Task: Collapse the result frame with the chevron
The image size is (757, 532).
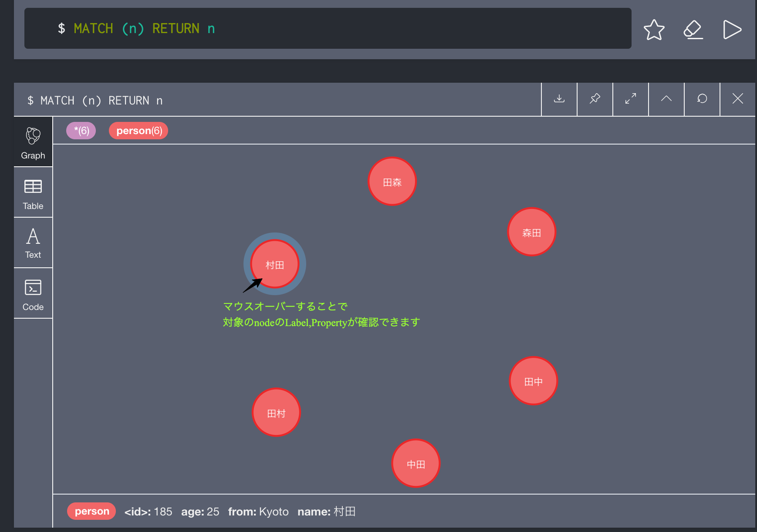Action: [x=666, y=99]
